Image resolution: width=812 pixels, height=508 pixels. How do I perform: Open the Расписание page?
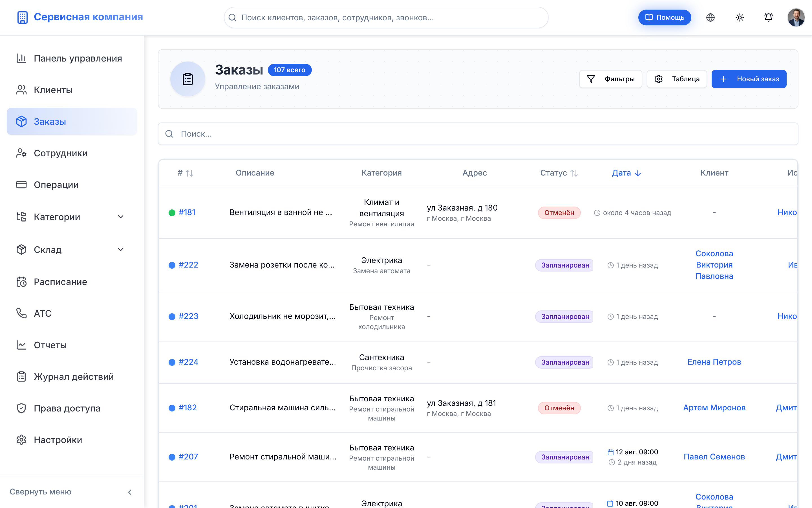[72, 282]
